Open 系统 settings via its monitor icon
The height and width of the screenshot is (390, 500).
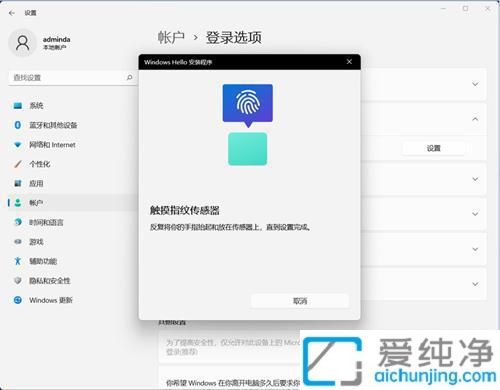tap(18, 106)
